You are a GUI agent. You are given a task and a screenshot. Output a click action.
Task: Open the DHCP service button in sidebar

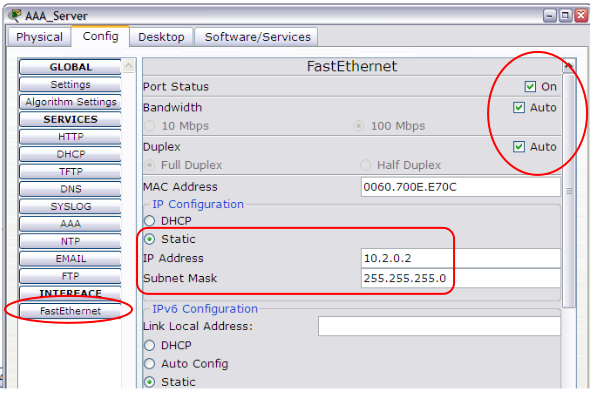(70, 154)
